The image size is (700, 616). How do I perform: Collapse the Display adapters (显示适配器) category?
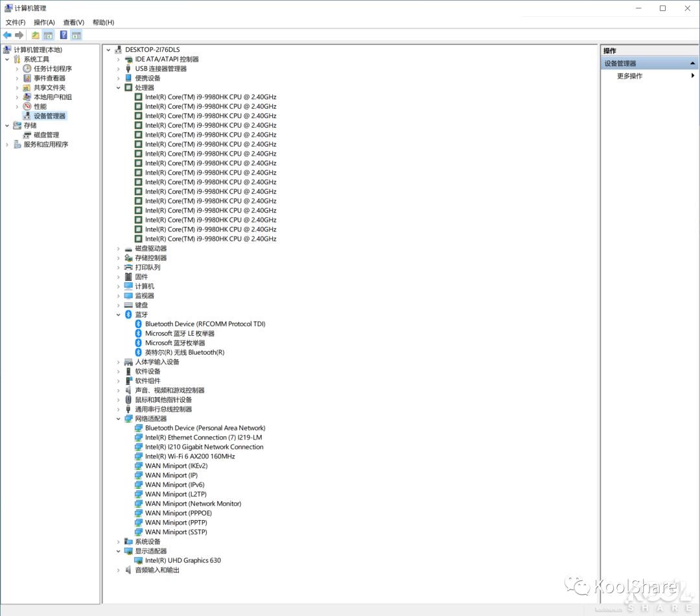tap(119, 551)
